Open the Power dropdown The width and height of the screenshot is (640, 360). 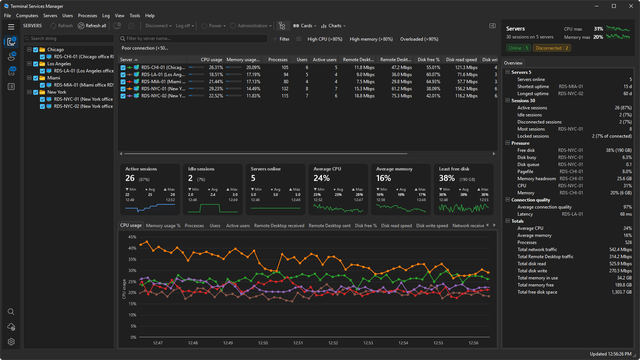tap(213, 26)
